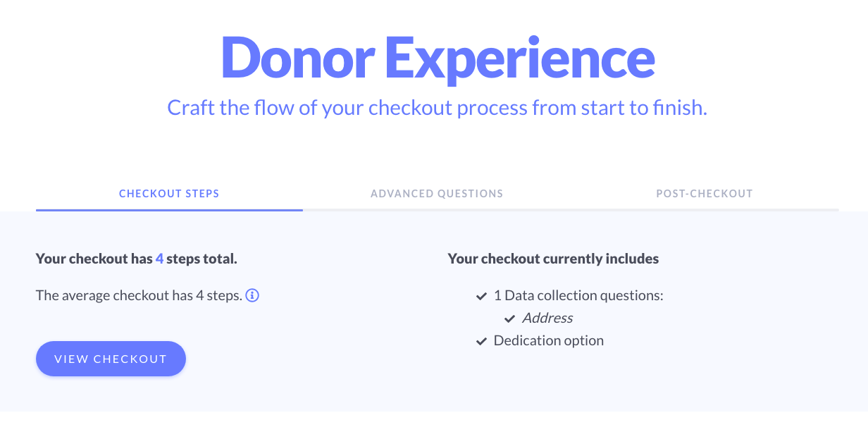Click the View Checkout button
The image size is (868, 432).
111,359
